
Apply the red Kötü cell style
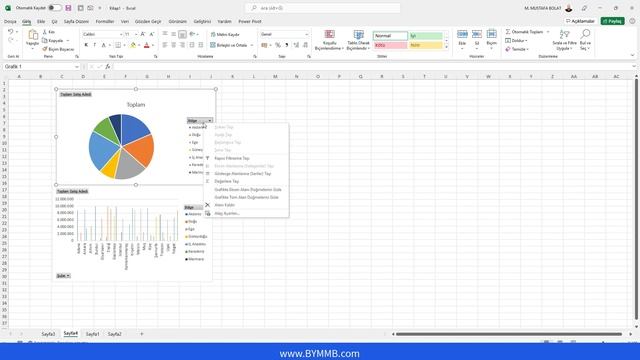[x=390, y=45]
